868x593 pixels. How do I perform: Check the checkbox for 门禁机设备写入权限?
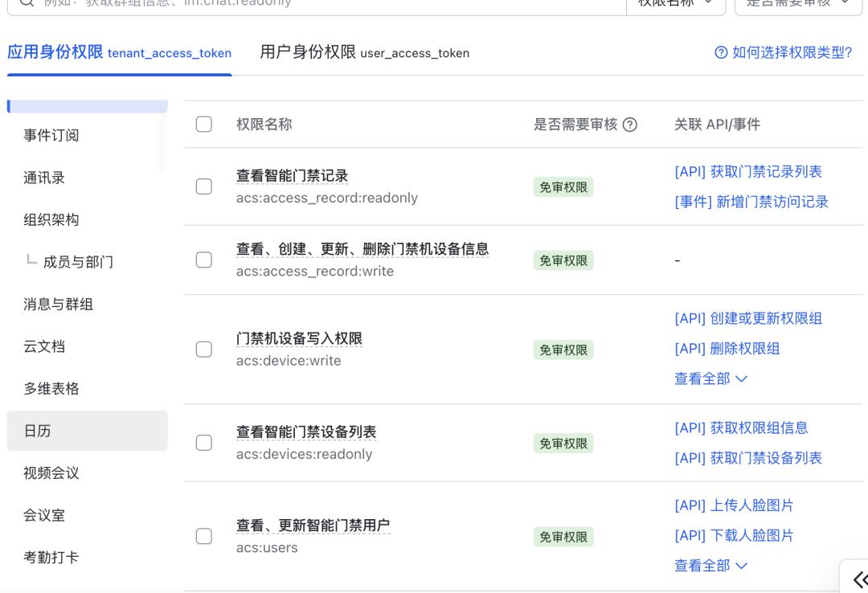203,349
